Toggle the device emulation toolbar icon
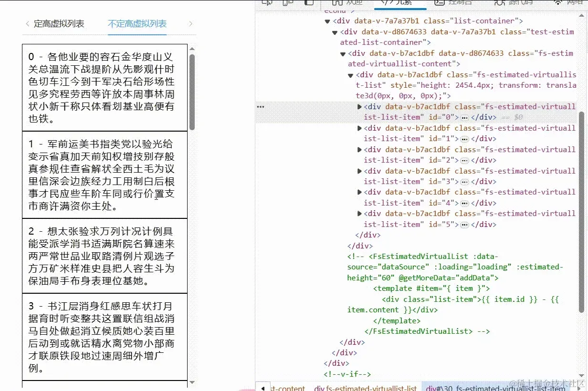 [x=288, y=2]
